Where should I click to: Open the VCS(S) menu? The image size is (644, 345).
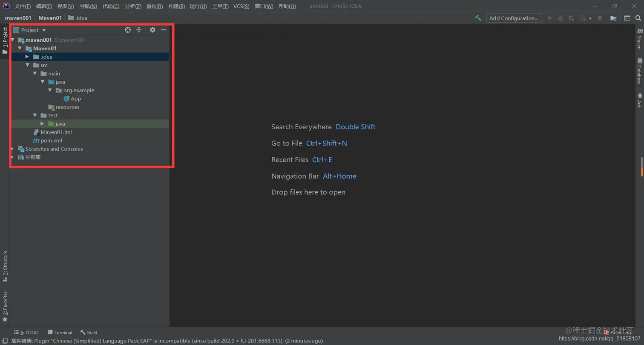(x=241, y=6)
